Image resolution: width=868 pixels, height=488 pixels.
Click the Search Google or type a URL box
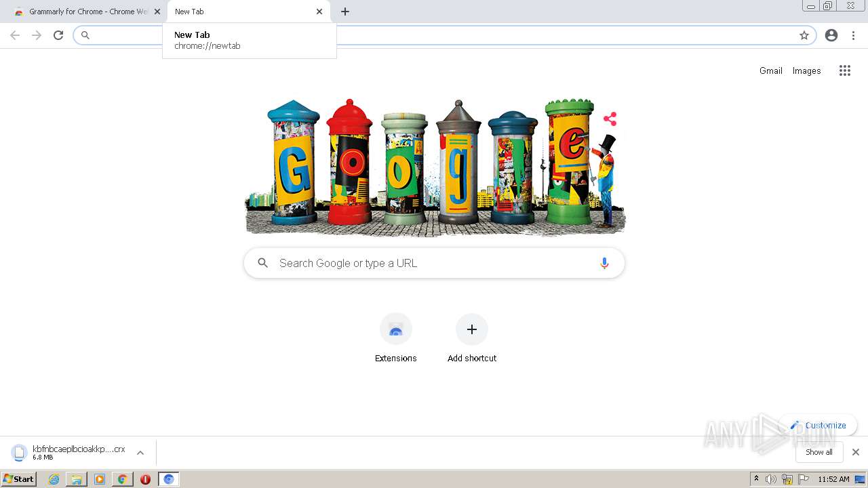point(434,263)
